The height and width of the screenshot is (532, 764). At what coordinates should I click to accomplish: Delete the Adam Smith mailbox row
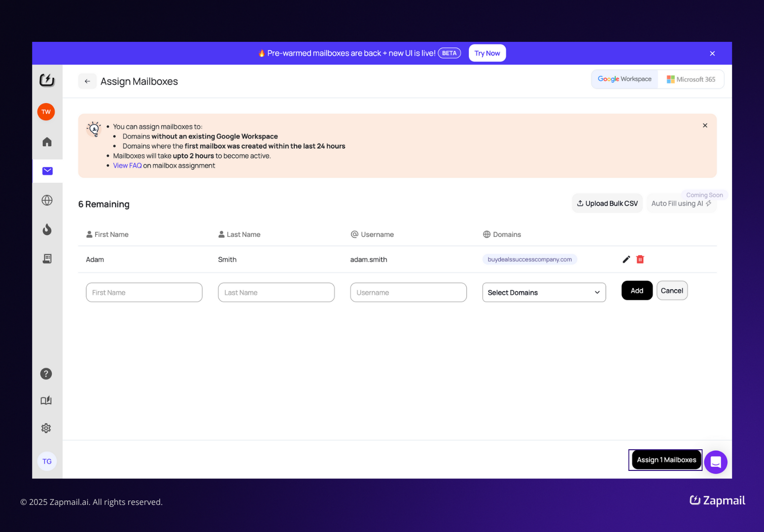640,259
